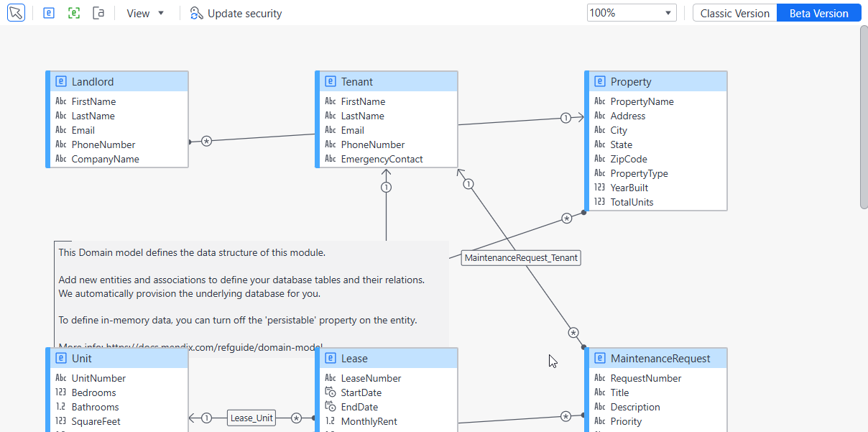Image resolution: width=868 pixels, height=432 pixels.
Task: Click the Property entity header icon
Action: 599,82
